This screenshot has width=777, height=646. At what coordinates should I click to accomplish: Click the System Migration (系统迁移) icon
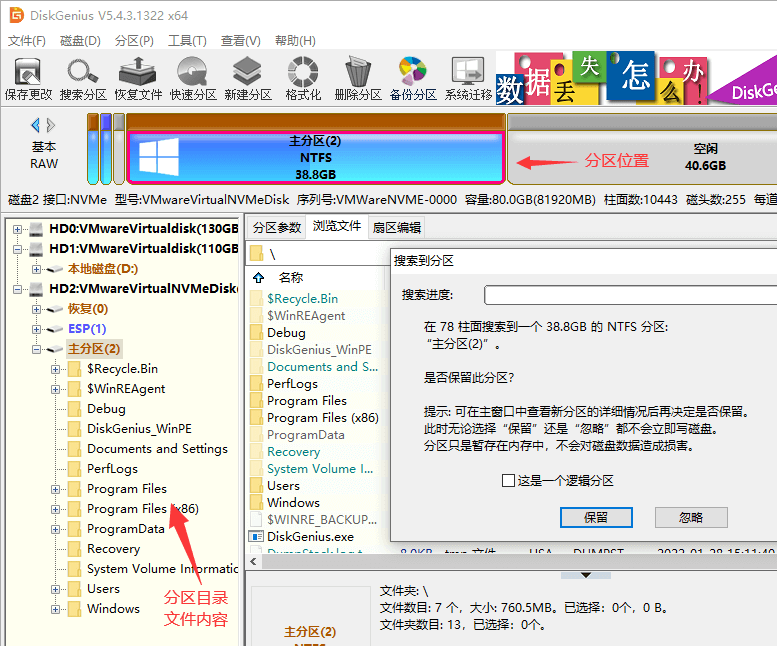point(467,78)
